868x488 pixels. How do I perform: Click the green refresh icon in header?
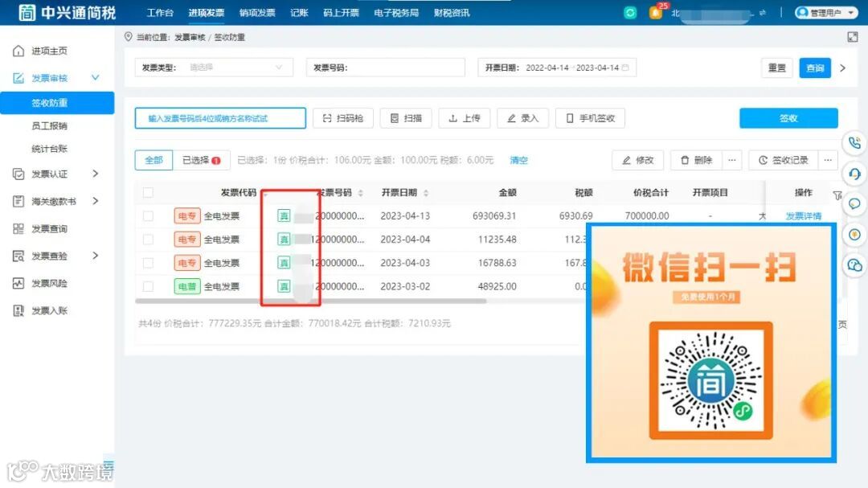click(x=630, y=13)
